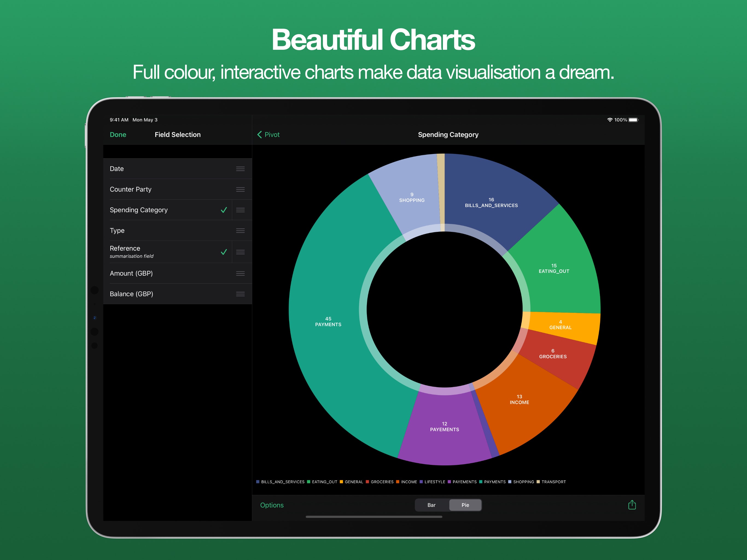Tap the reorder handle beside Type
747x560 pixels.
pyautogui.click(x=240, y=230)
